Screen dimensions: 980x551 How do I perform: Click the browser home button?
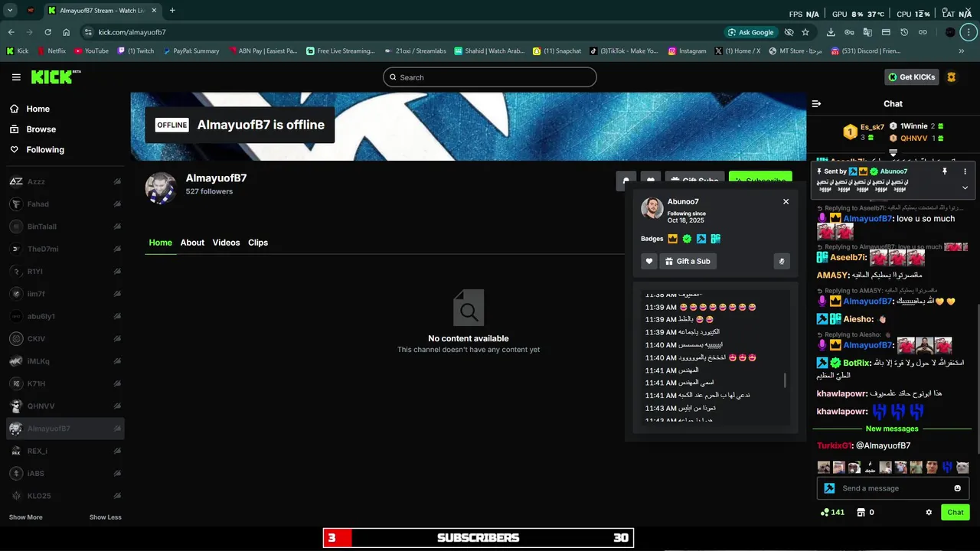point(66,32)
